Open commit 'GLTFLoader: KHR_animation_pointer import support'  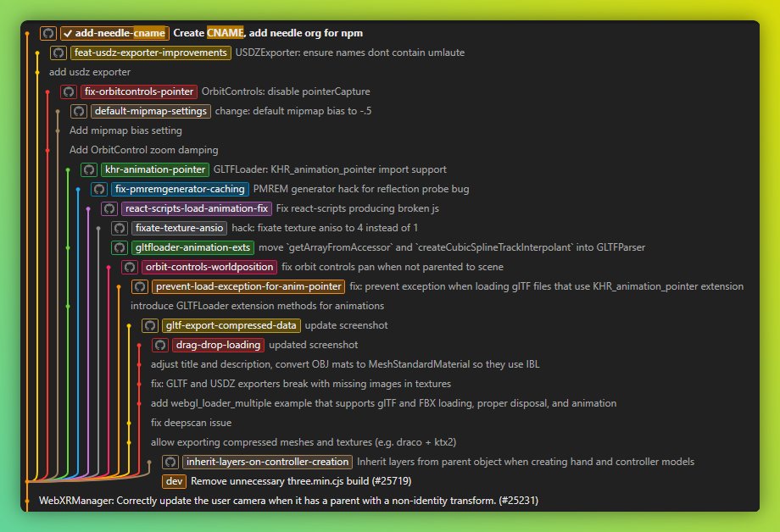(x=330, y=169)
